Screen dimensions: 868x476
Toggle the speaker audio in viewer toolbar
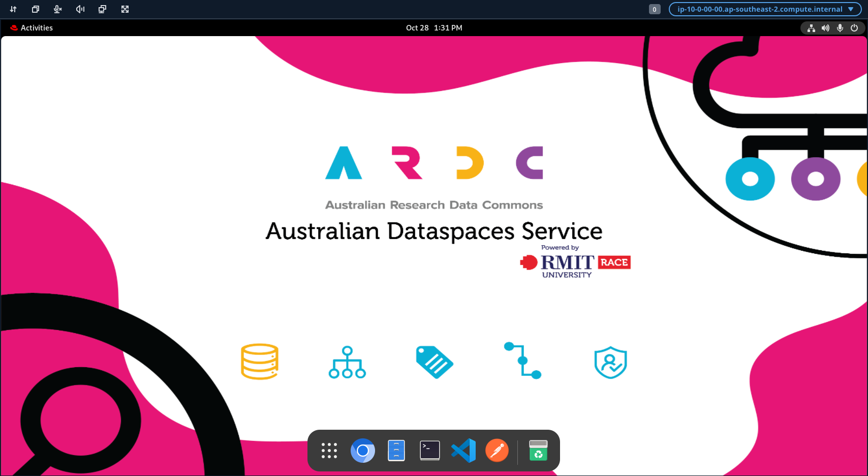pos(80,9)
